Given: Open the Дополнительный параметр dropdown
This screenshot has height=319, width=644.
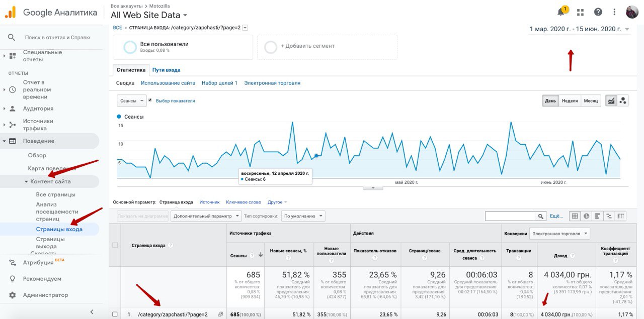Looking at the screenshot, I should pos(206,216).
